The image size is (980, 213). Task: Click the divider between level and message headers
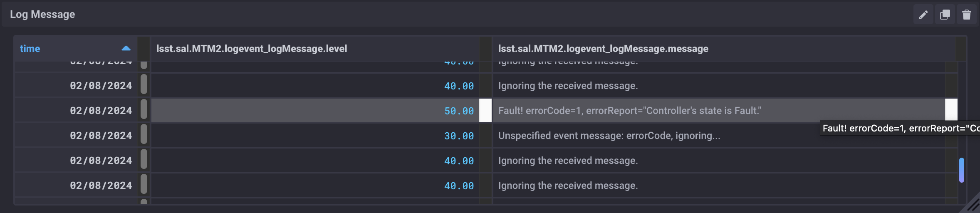[485, 48]
